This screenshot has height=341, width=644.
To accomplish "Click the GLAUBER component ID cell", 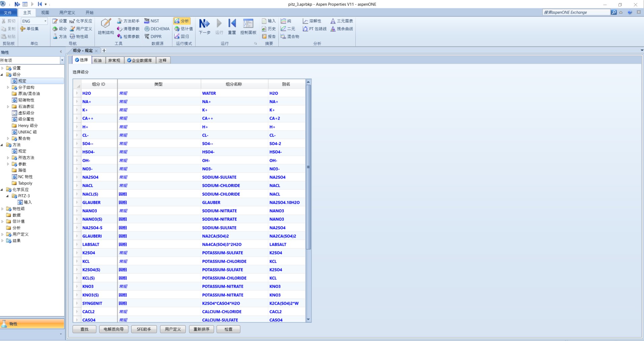I will click(x=99, y=202).
